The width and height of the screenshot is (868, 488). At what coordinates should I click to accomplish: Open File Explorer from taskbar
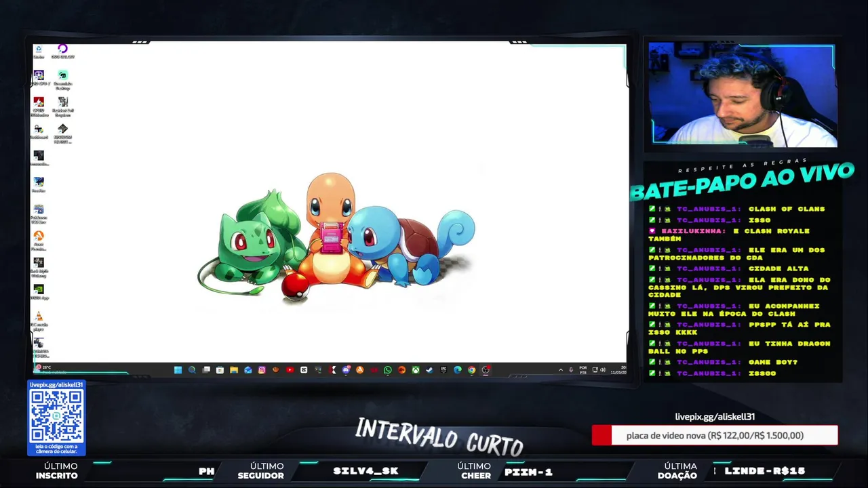(234, 370)
